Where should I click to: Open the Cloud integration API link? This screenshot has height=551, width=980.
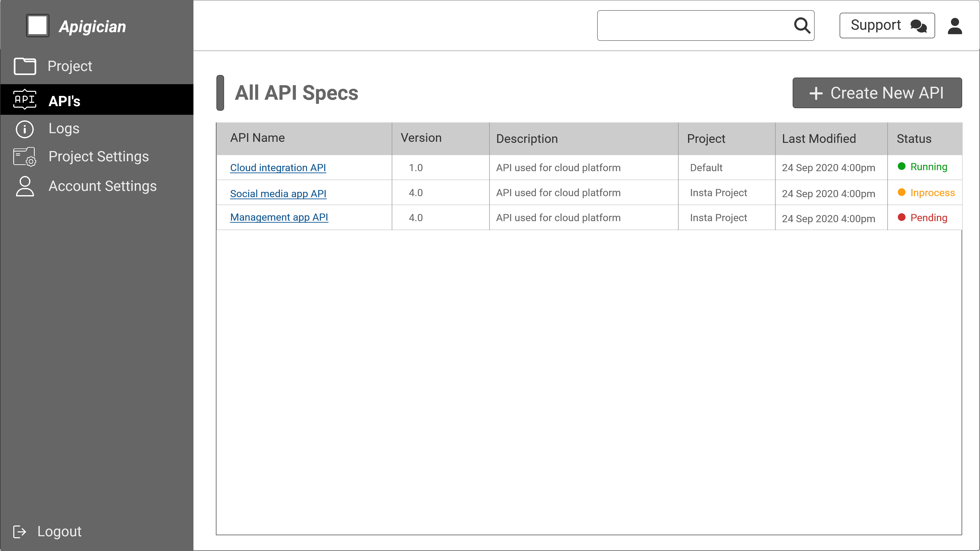(278, 168)
